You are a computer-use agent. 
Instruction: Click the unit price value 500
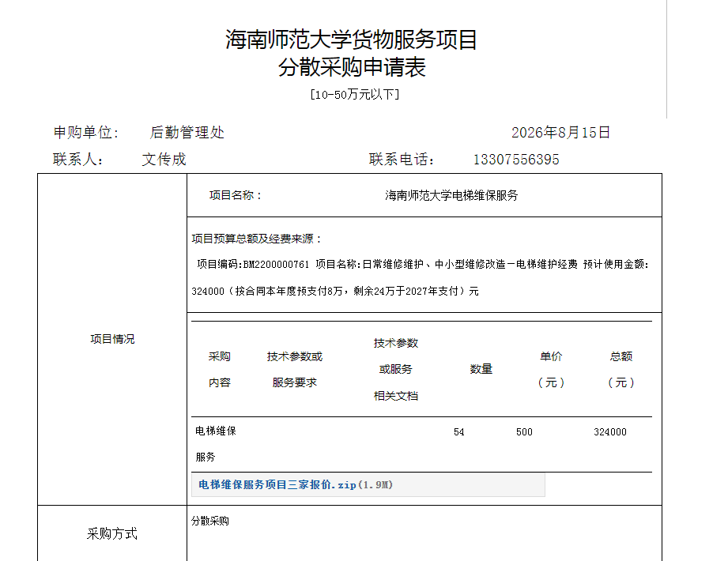click(524, 432)
